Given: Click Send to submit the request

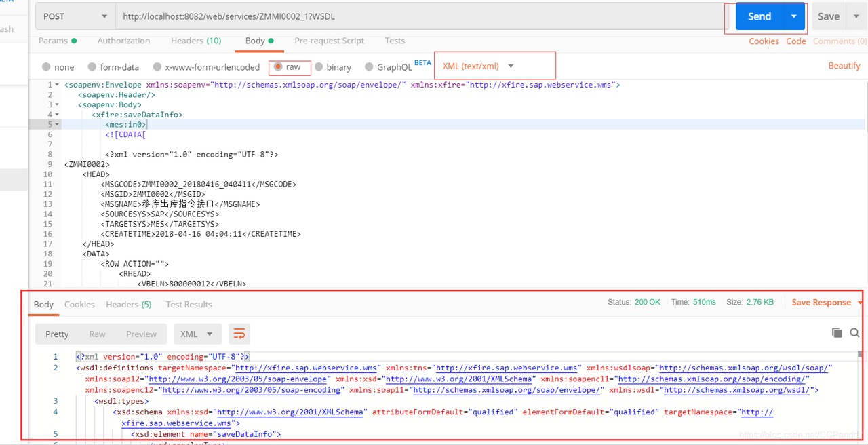Looking at the screenshot, I should coord(759,16).
